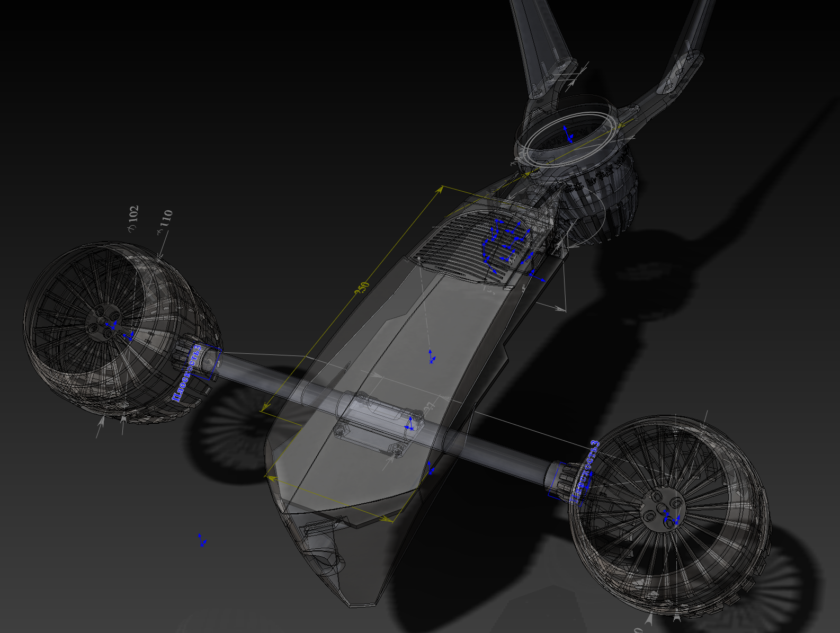Pick the isolated blue origin marker at lower left
The image size is (840, 633).
201,541
